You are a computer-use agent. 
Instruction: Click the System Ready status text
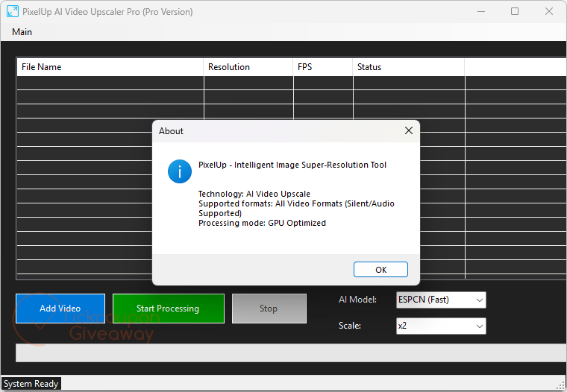point(31,384)
